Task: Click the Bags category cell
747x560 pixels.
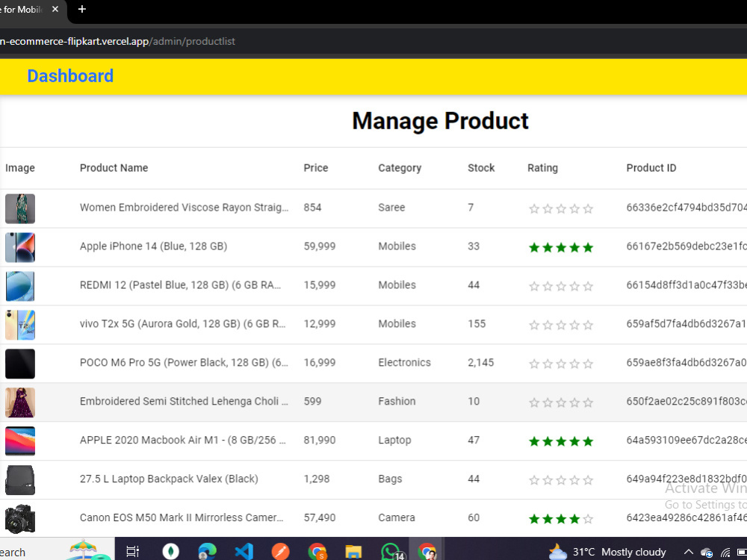Action: pos(390,479)
